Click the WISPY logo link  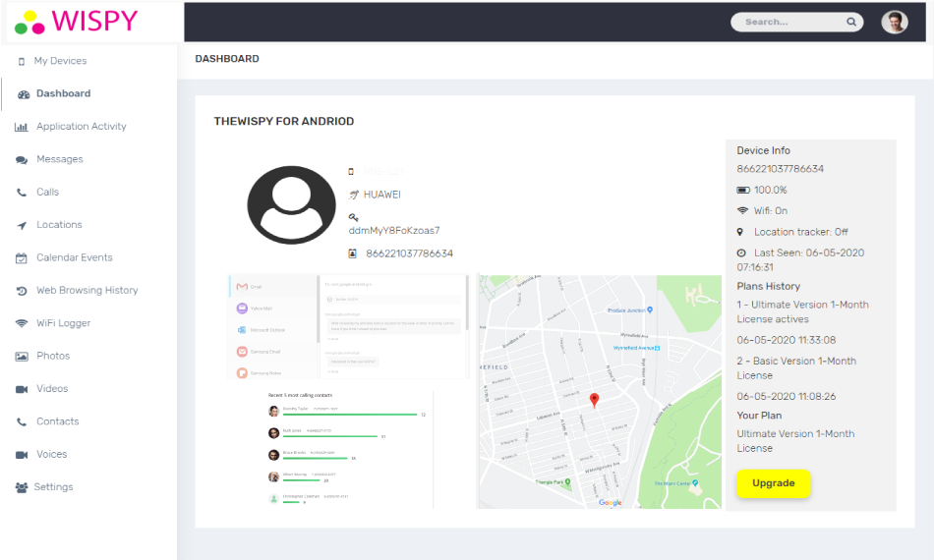(x=77, y=21)
